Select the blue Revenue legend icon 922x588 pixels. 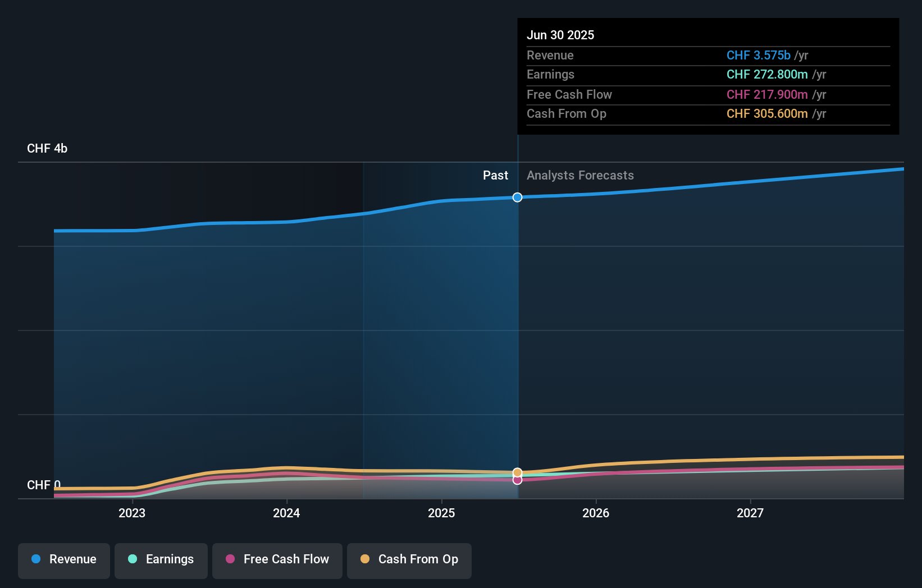37,559
